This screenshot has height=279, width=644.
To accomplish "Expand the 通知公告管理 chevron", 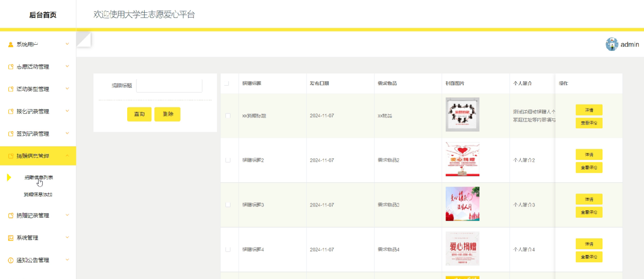I will point(67,260).
